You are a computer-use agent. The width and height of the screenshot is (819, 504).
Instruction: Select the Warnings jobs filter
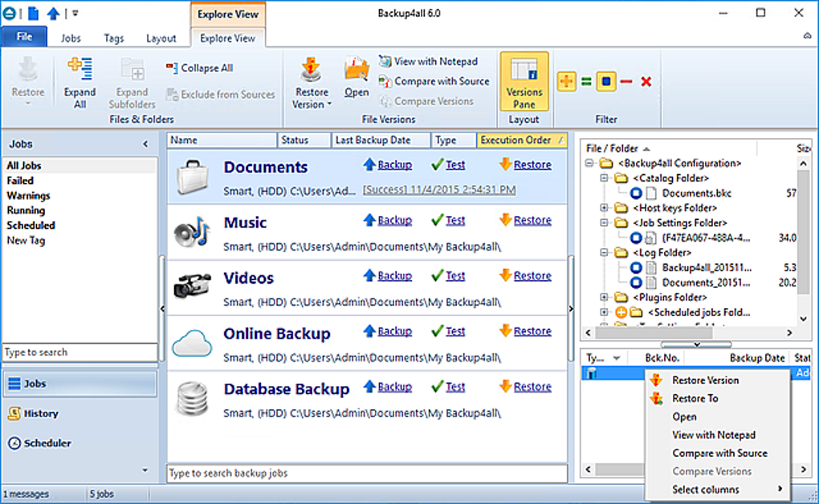28,196
